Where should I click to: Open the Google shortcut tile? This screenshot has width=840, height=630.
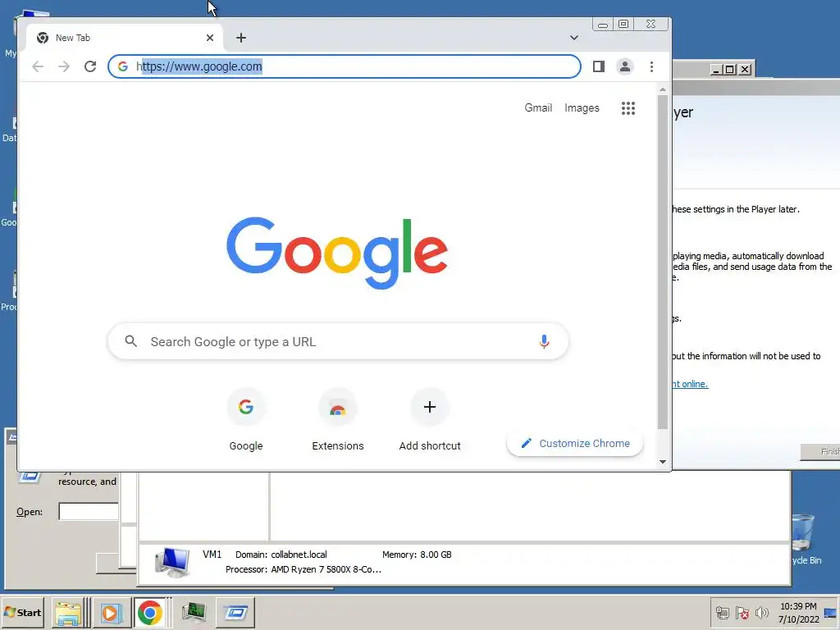[246, 421]
